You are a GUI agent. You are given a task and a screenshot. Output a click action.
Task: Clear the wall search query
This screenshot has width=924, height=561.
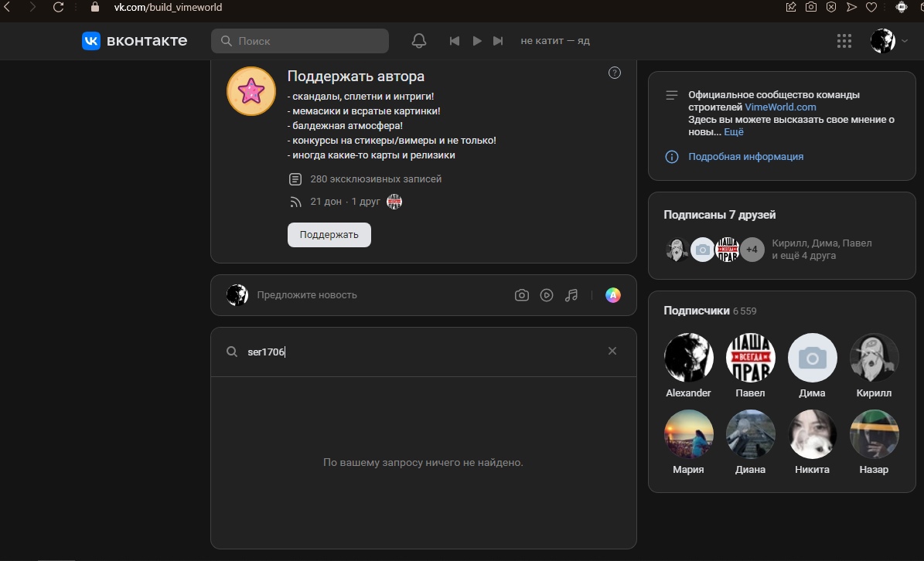click(x=612, y=352)
